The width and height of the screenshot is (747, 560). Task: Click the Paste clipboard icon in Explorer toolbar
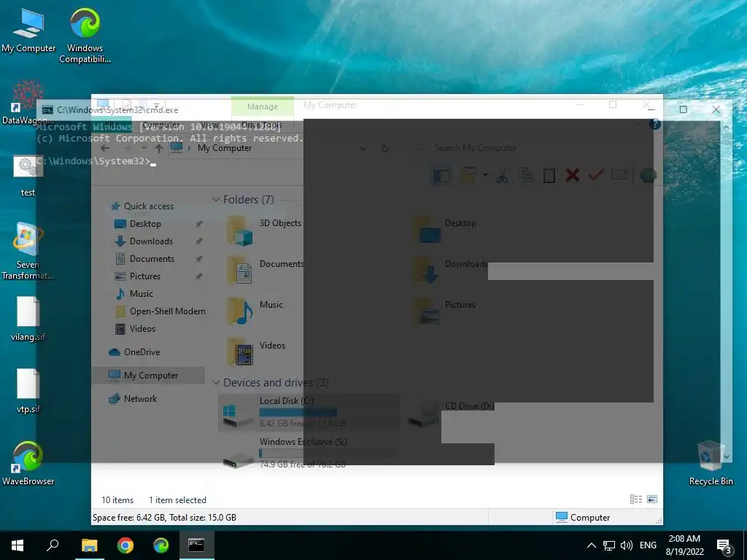[x=549, y=176]
